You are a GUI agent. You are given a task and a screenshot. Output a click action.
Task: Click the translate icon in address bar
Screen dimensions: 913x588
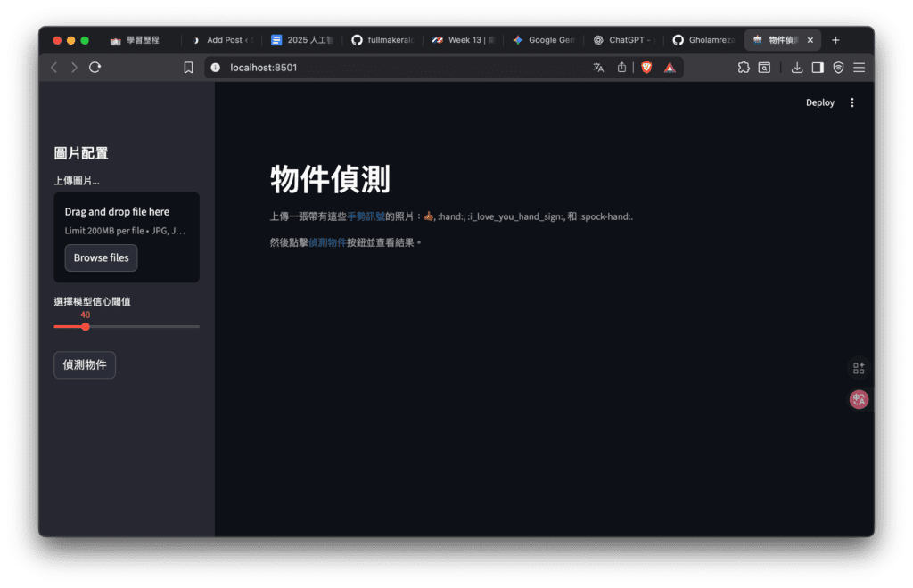pos(598,68)
